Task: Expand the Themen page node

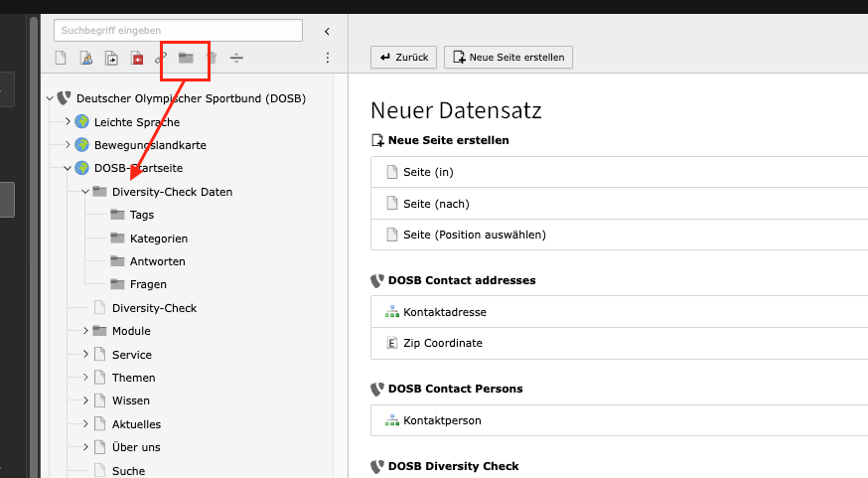Action: (85, 378)
